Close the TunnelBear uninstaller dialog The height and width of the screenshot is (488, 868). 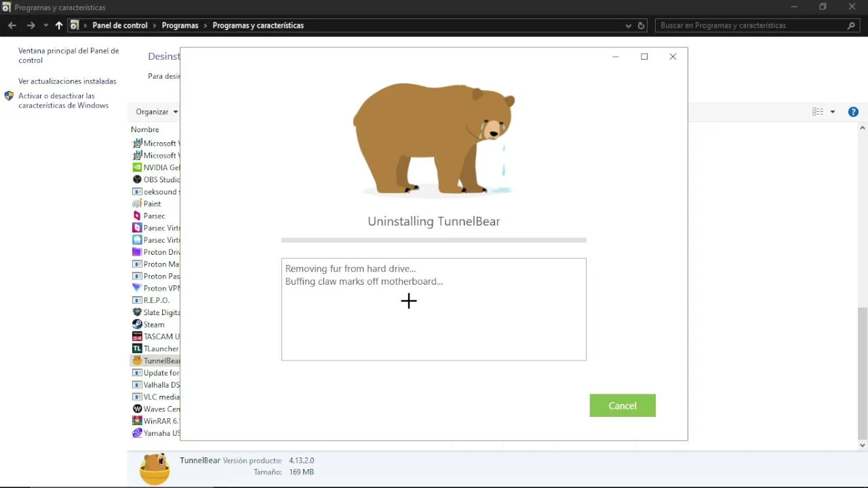[673, 56]
